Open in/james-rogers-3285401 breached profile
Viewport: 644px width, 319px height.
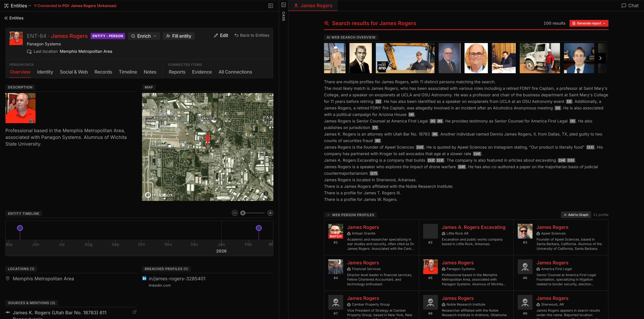coord(177,278)
